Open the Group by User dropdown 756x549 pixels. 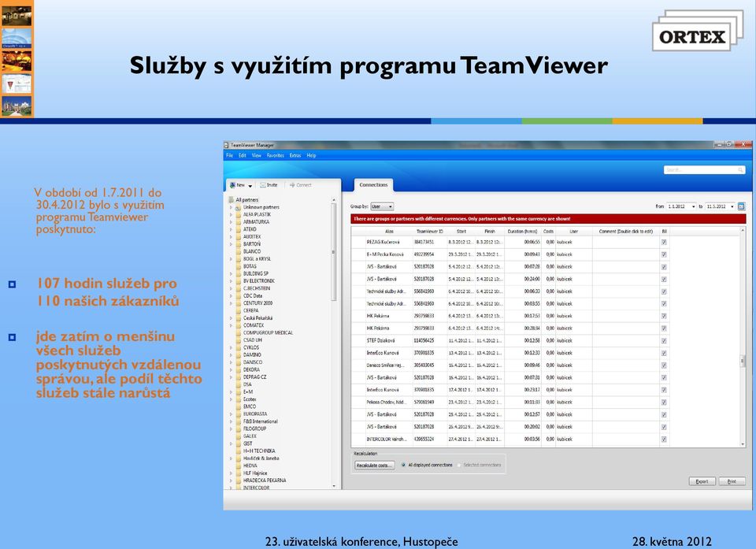(x=382, y=206)
